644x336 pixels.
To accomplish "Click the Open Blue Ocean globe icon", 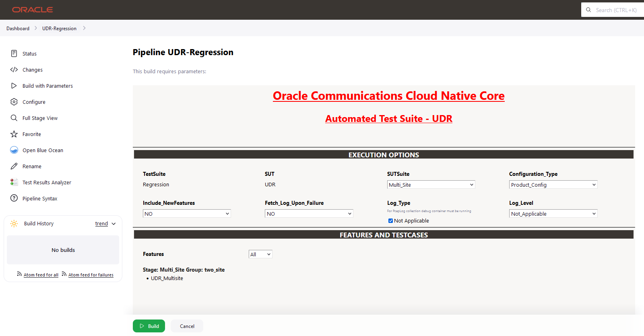I will pos(14,150).
